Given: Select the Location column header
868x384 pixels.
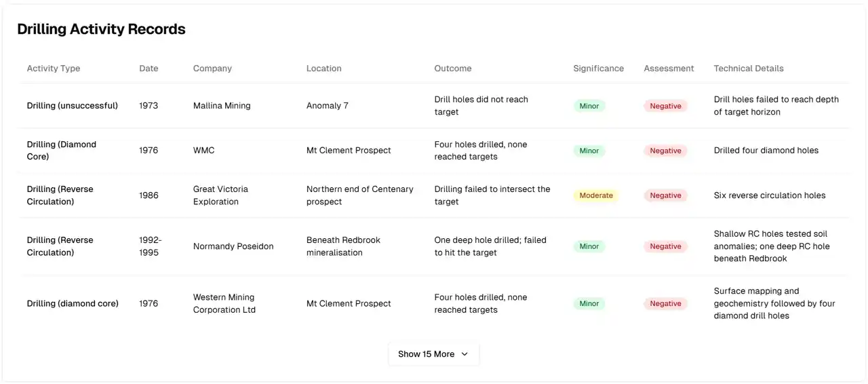Looking at the screenshot, I should pos(324,69).
